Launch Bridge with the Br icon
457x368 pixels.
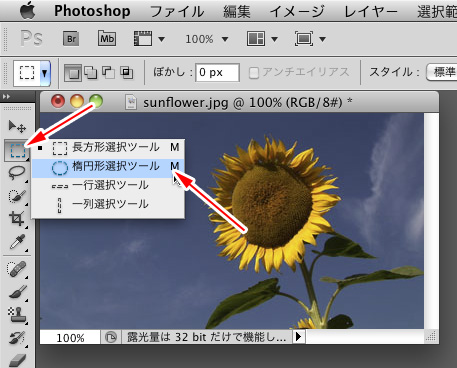[x=71, y=39]
